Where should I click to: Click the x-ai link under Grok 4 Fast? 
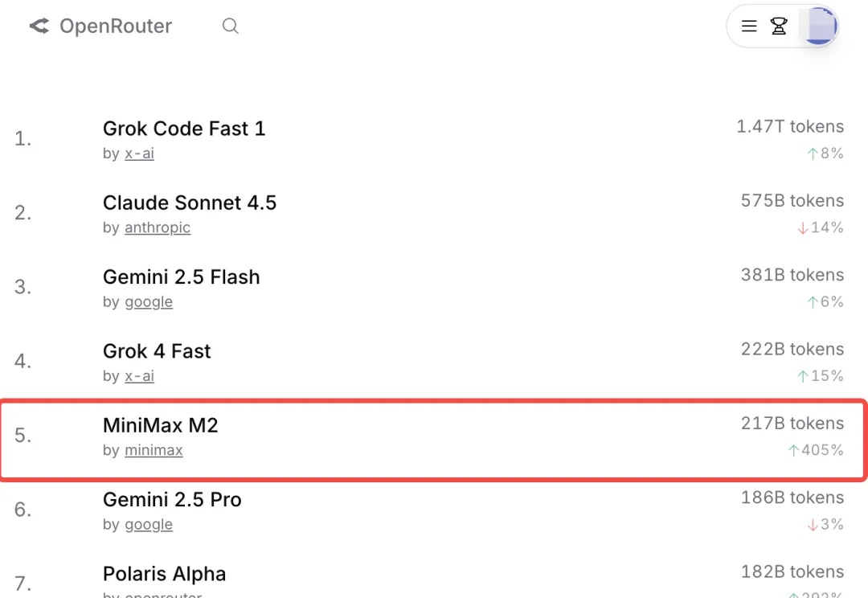pos(139,376)
